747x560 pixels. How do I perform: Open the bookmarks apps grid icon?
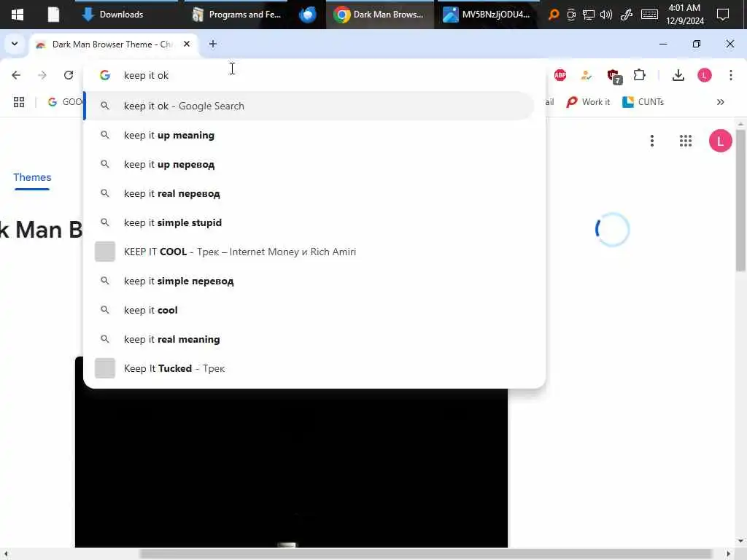[x=19, y=102]
